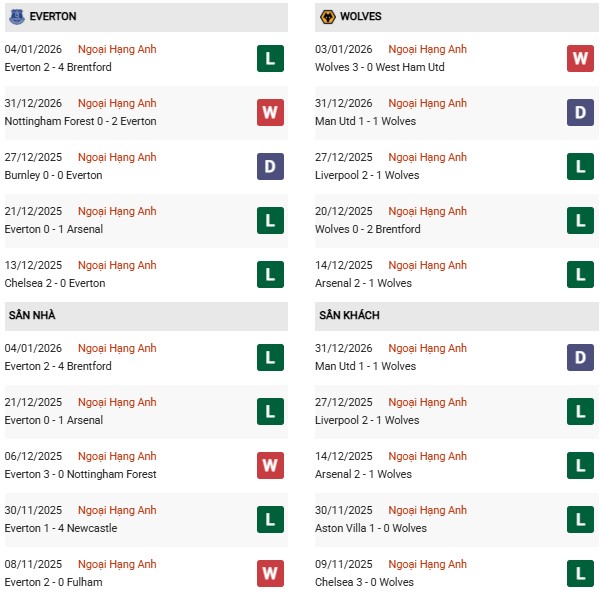This screenshot has height=593, width=600.
Task: Select the EVERTON section header
Action: click(x=53, y=17)
